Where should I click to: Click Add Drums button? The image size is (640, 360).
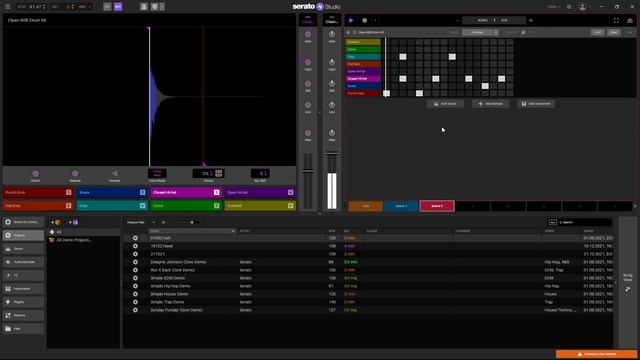(x=445, y=104)
